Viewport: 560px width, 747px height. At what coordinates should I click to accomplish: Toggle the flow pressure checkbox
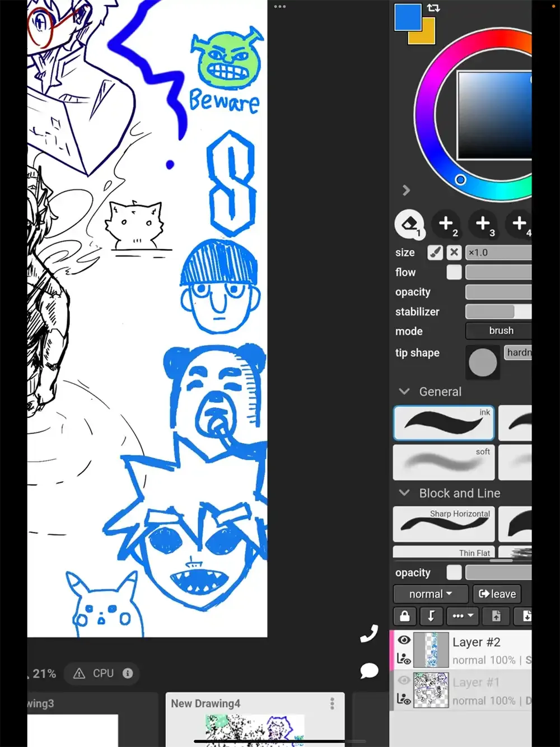(x=454, y=272)
